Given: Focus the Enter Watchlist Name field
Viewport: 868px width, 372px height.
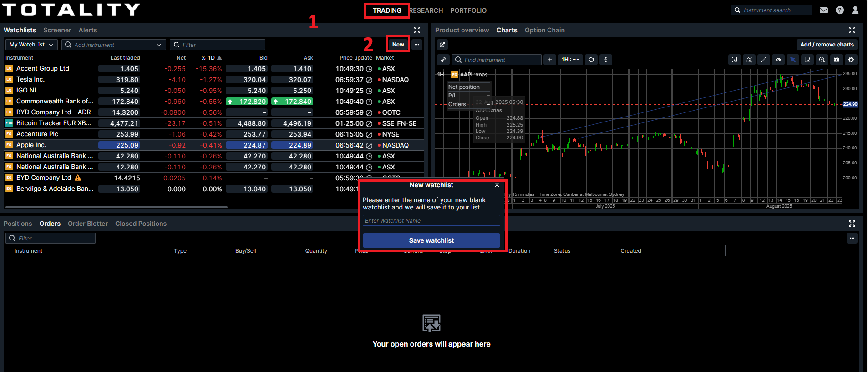Looking at the screenshot, I should (431, 221).
